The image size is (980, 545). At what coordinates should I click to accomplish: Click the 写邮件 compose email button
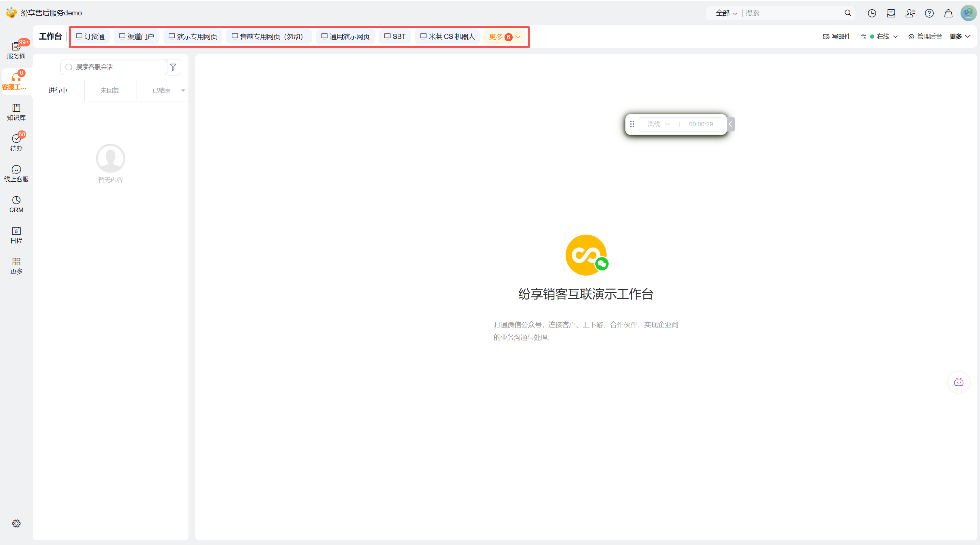point(837,37)
